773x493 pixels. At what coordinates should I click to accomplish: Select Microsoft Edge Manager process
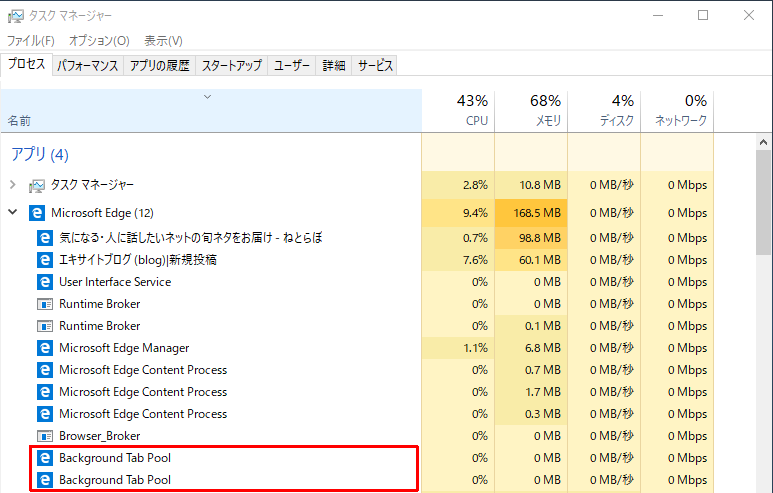357,348
